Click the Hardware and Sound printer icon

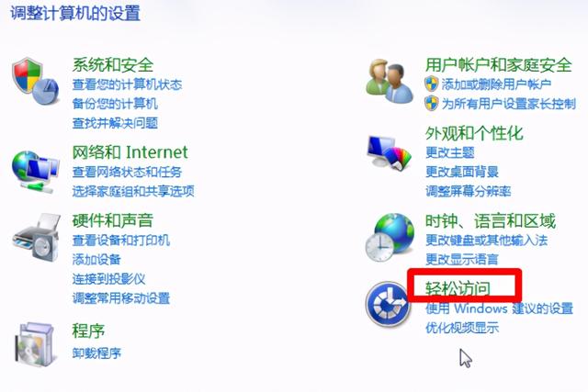tap(37, 237)
